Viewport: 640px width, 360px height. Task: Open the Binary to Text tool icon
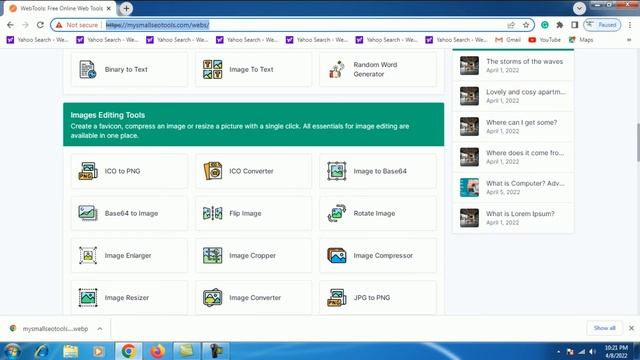point(88,69)
